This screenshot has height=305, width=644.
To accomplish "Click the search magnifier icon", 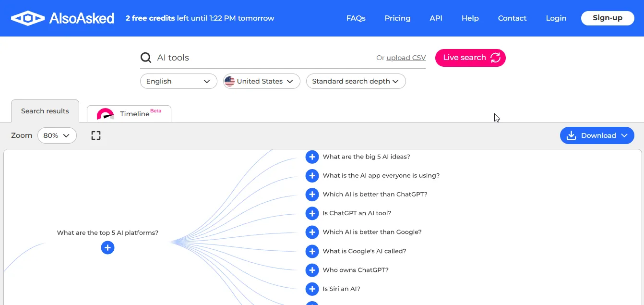I will coord(146,58).
